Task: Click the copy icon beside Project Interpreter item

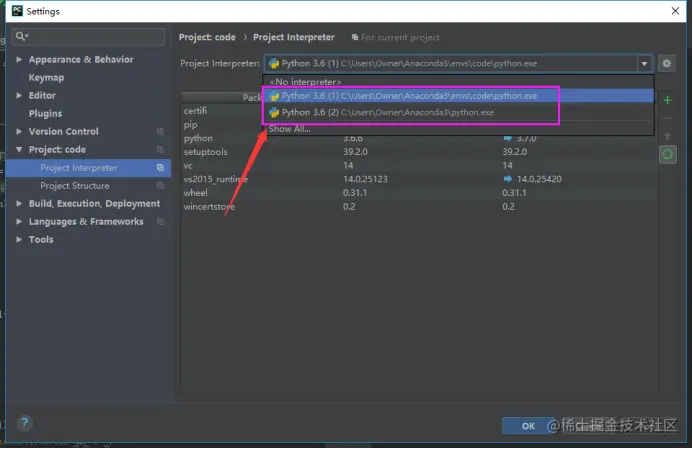Action: point(160,167)
